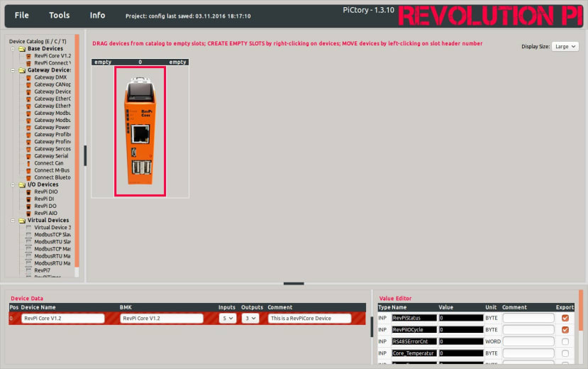
Task: Click the RevPi Core device image in slot 0
Action: point(140,131)
